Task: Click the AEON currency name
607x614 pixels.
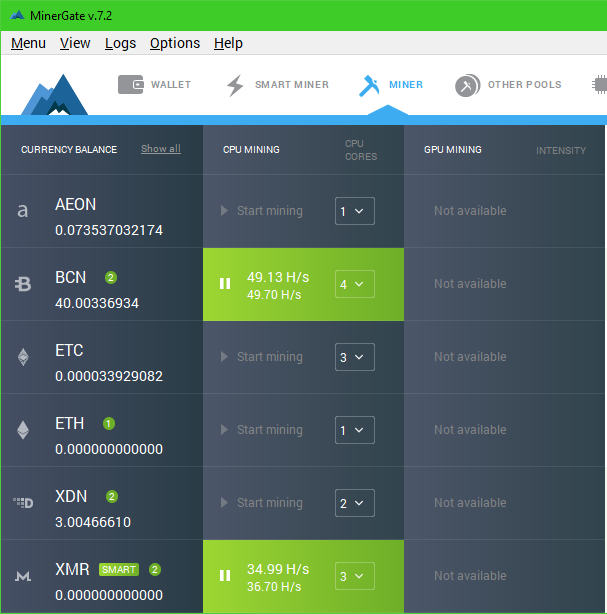Action: coord(76,204)
